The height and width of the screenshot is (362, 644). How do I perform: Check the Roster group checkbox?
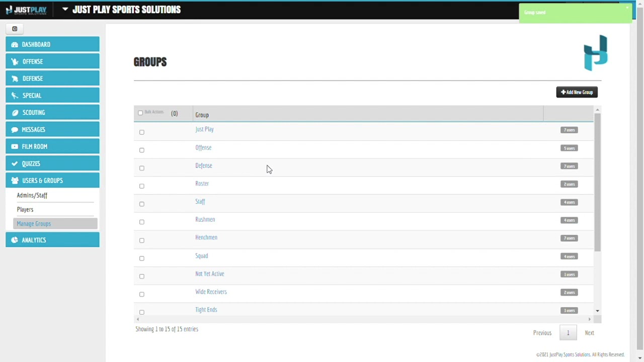[x=142, y=187]
